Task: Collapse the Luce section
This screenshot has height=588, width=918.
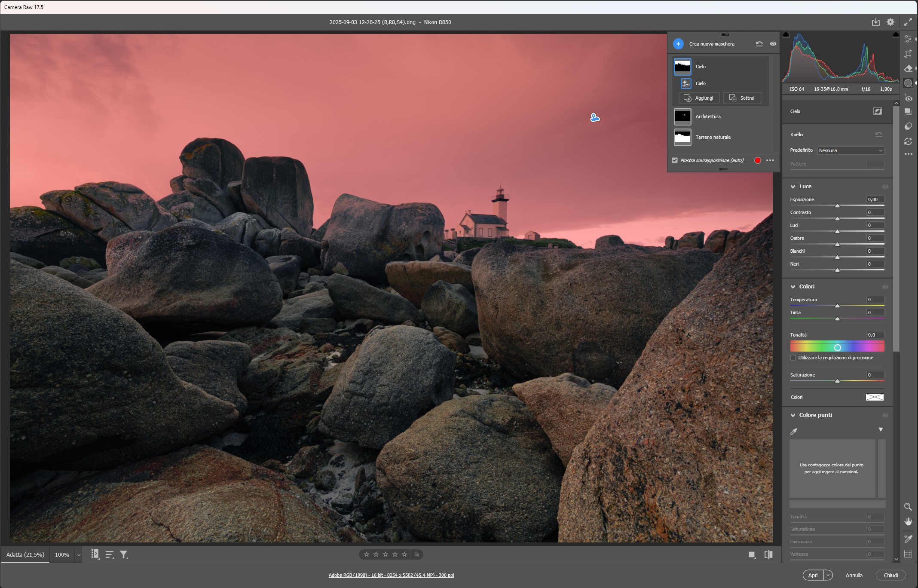Action: (x=793, y=187)
